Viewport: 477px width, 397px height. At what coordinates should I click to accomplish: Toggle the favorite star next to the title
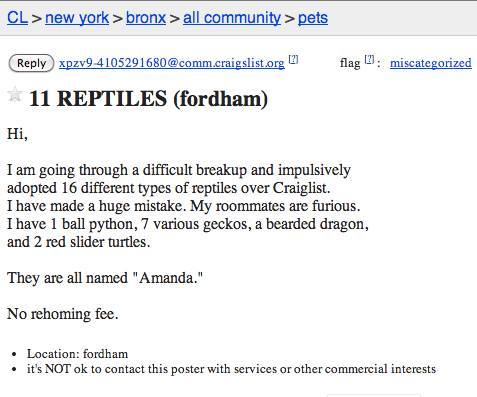coord(15,94)
